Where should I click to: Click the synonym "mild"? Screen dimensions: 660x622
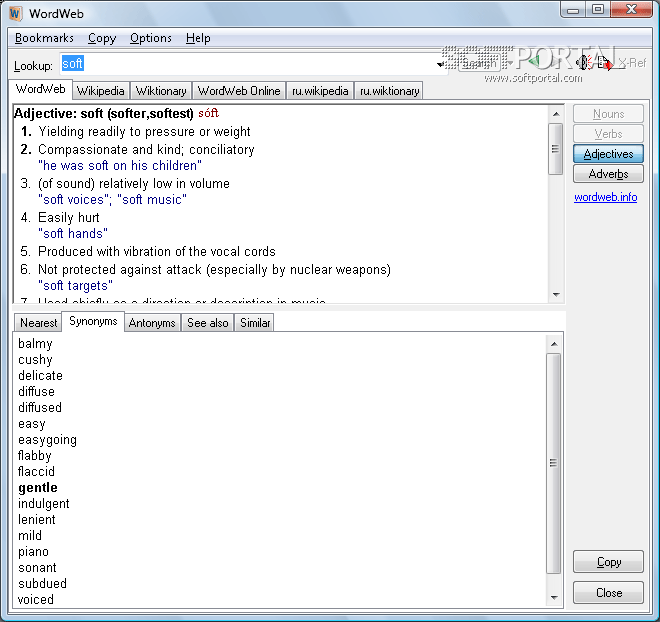click(x=29, y=535)
